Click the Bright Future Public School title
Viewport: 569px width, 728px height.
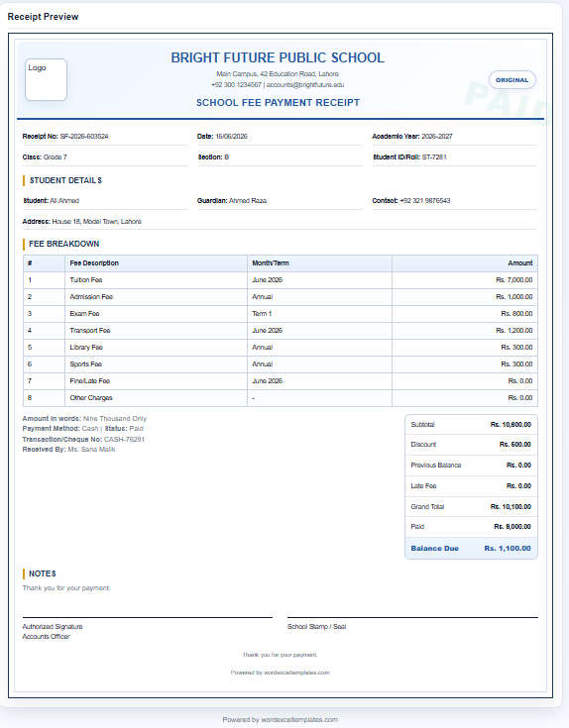278,57
